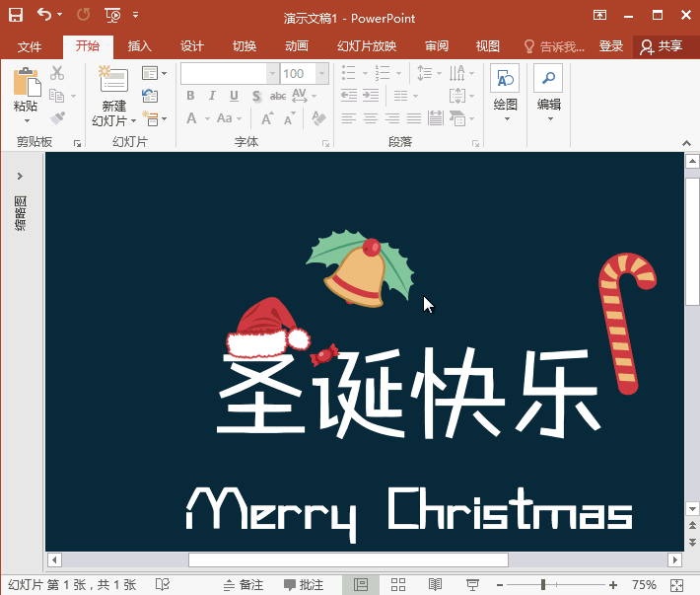Click the New Slide icon
The width and height of the screenshot is (700, 595).
click(x=113, y=82)
